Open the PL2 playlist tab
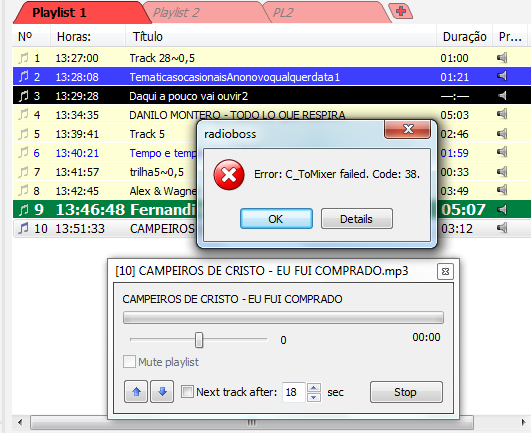This screenshot has height=433, width=531. [x=283, y=13]
